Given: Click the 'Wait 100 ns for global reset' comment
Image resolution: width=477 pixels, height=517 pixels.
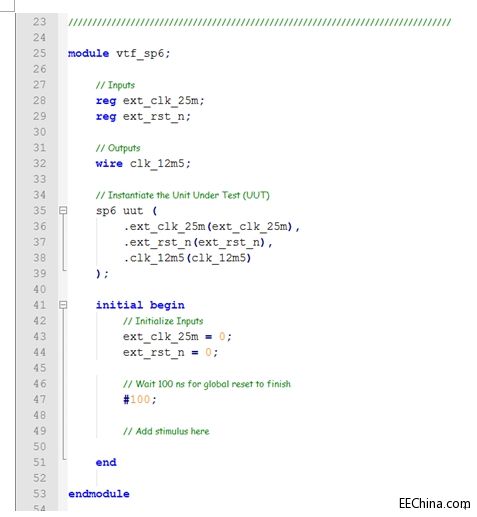Looking at the screenshot, I should click(207, 384).
